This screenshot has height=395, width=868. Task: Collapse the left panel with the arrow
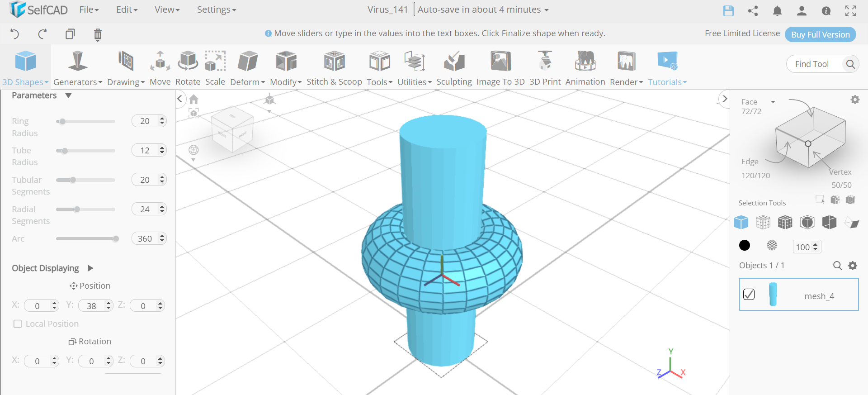180,98
